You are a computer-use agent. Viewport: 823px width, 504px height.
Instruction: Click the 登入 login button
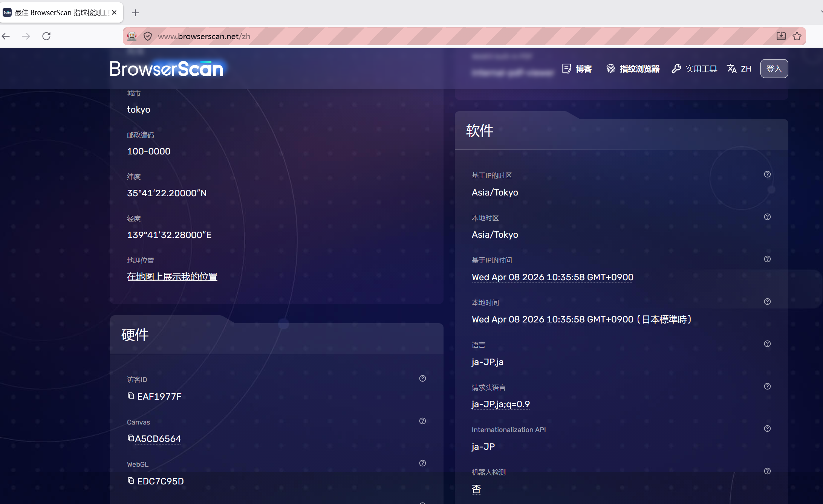[x=774, y=69]
